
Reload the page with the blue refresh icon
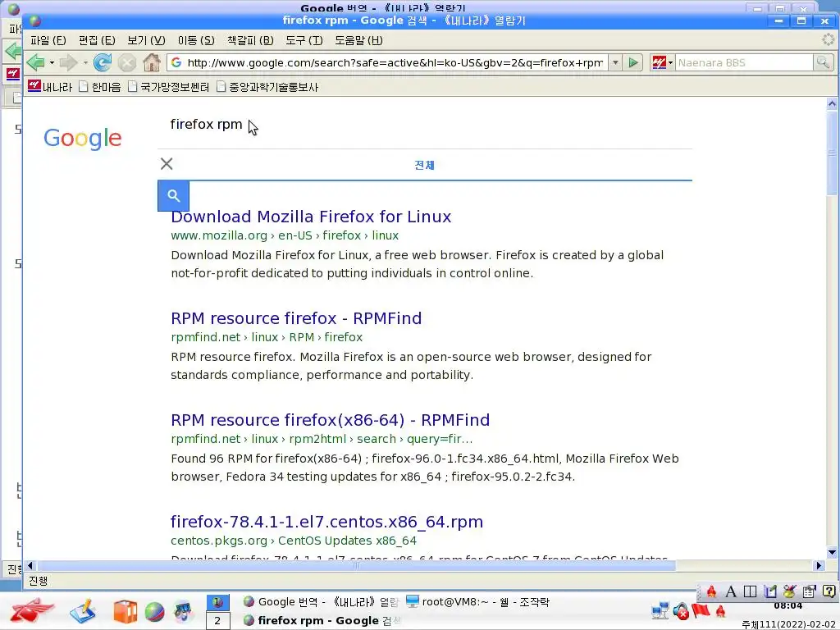pyautogui.click(x=102, y=62)
